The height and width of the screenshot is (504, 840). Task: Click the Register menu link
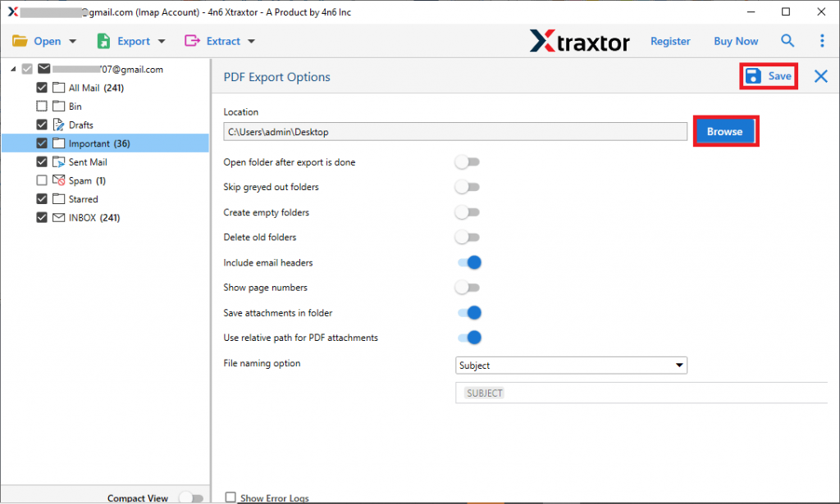click(670, 40)
